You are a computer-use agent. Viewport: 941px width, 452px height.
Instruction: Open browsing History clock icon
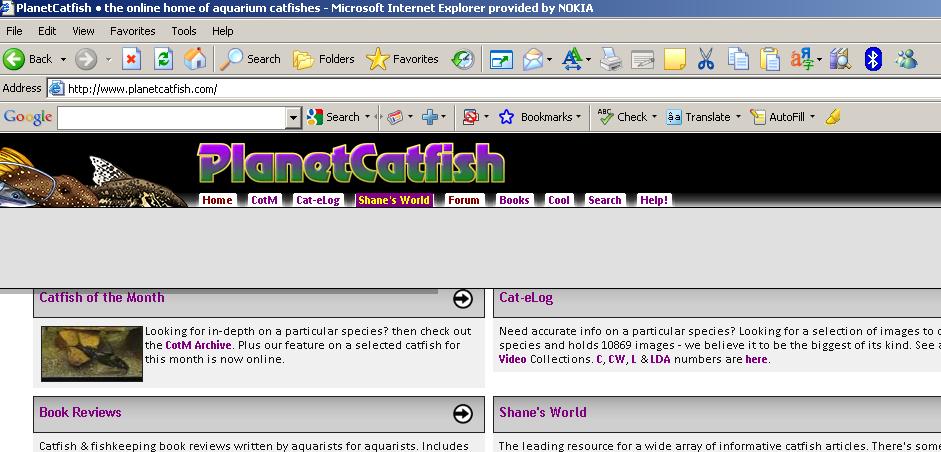tap(463, 59)
